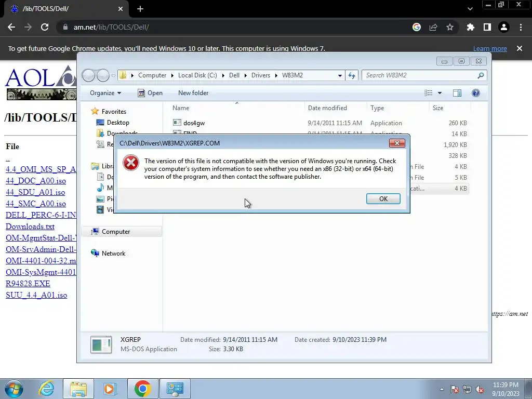Viewport: 532px width, 399px height.
Task: Change view icon in Explorer
Action: (x=429, y=93)
